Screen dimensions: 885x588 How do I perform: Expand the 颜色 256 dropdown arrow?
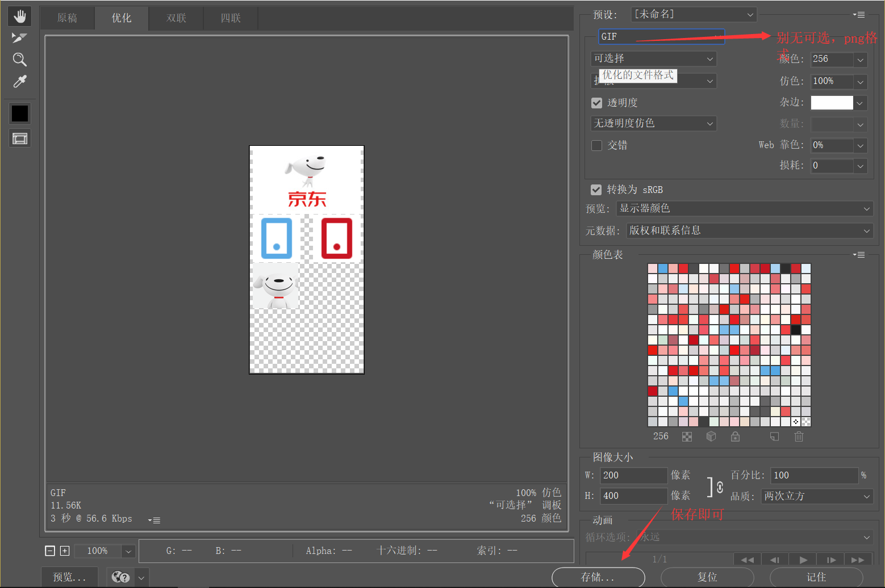[861, 59]
